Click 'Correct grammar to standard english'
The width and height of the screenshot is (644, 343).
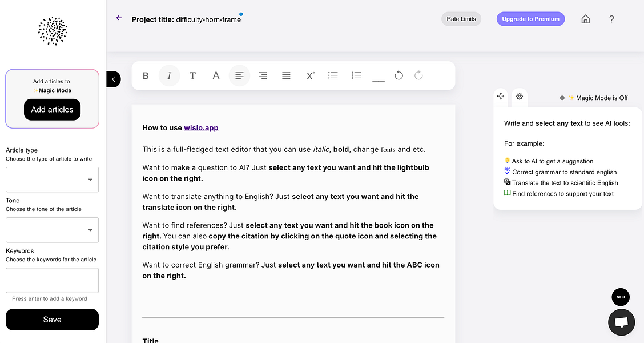564,172
